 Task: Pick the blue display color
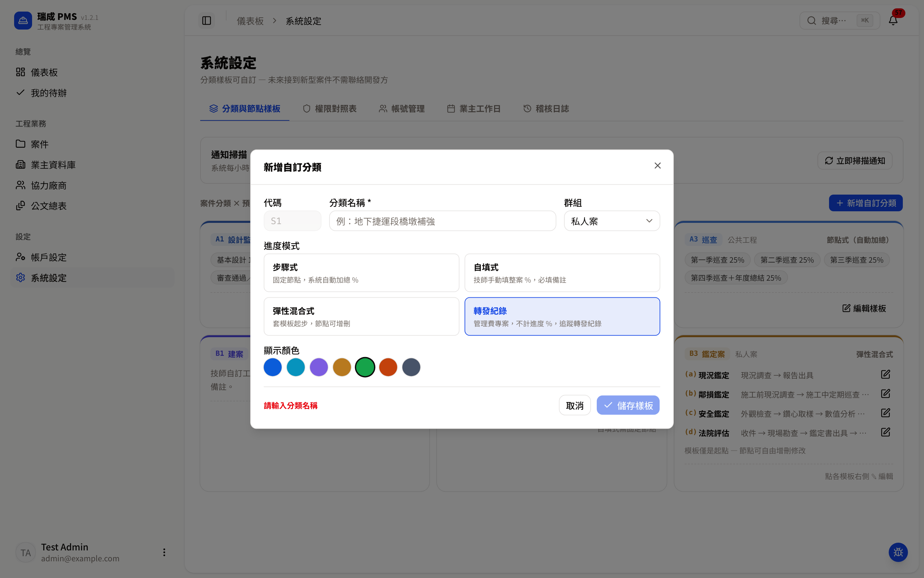(273, 367)
